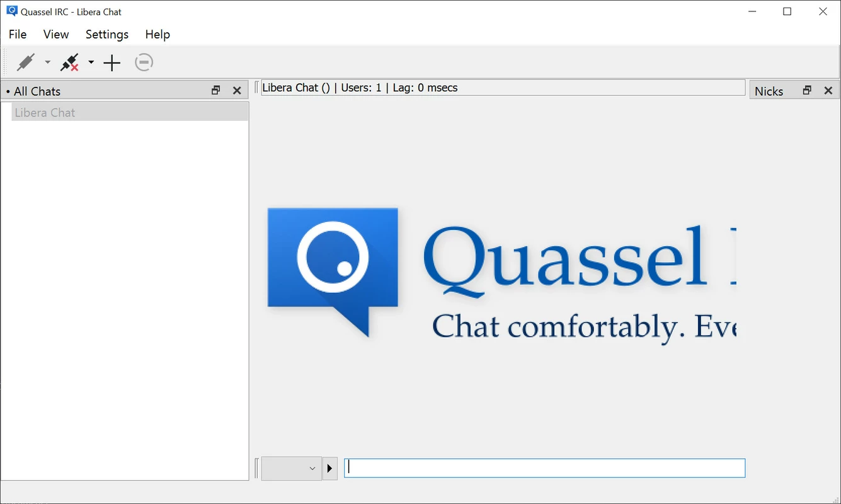Screen dimensions: 841x504
Task: Float the All Chats dock panel
Action: click(216, 91)
